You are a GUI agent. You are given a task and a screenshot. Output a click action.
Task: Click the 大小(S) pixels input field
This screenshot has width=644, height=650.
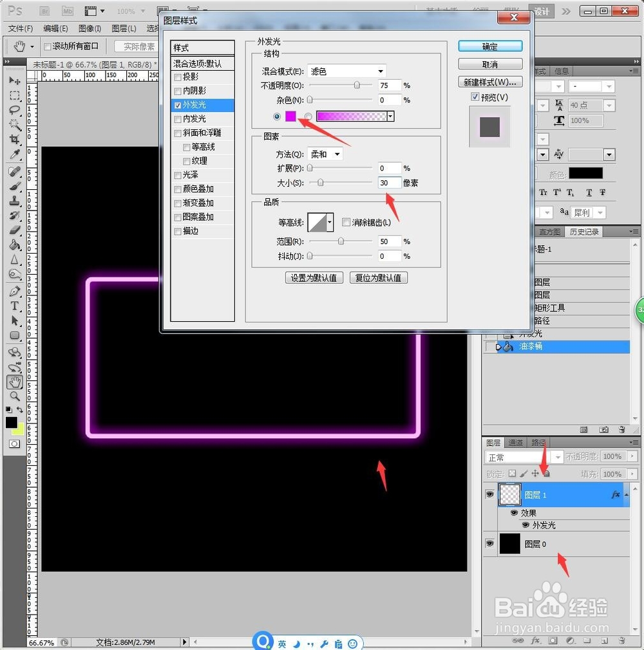(x=390, y=182)
